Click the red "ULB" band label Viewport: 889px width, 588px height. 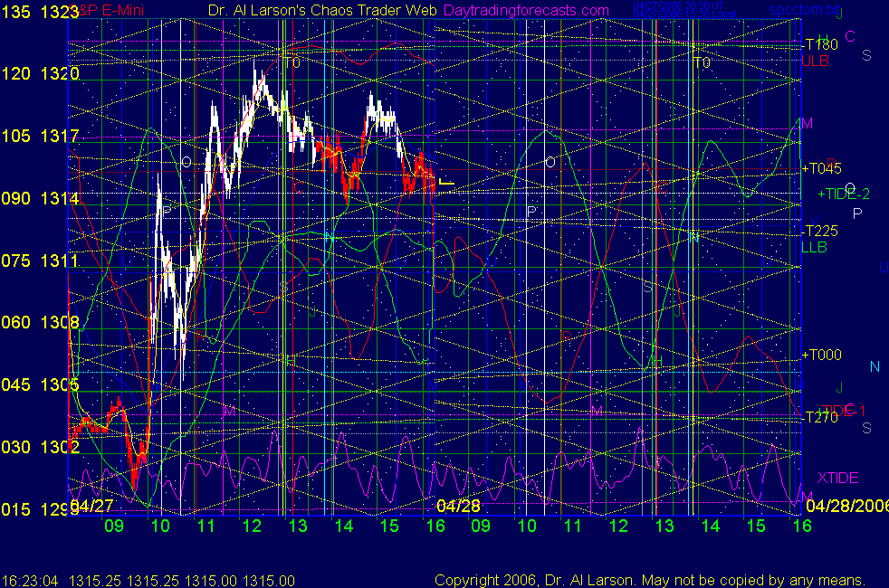[x=816, y=61]
